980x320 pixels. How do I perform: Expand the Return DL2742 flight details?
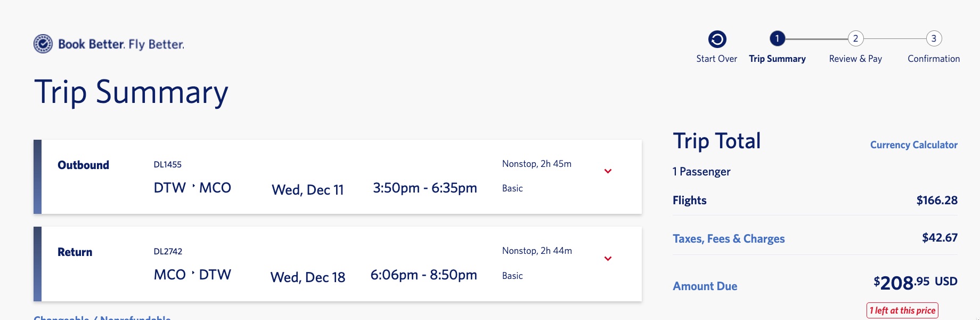pyautogui.click(x=607, y=259)
